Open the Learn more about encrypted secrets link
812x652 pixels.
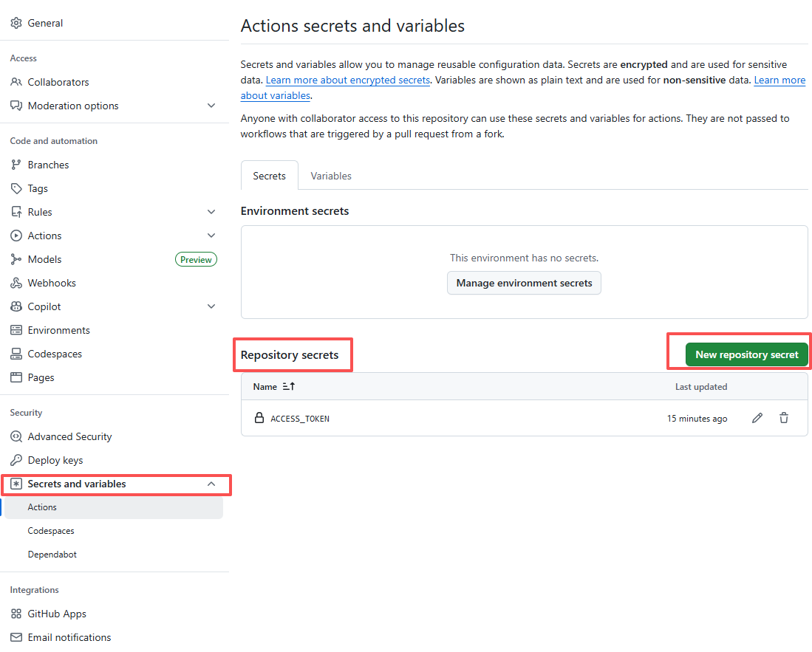click(348, 80)
